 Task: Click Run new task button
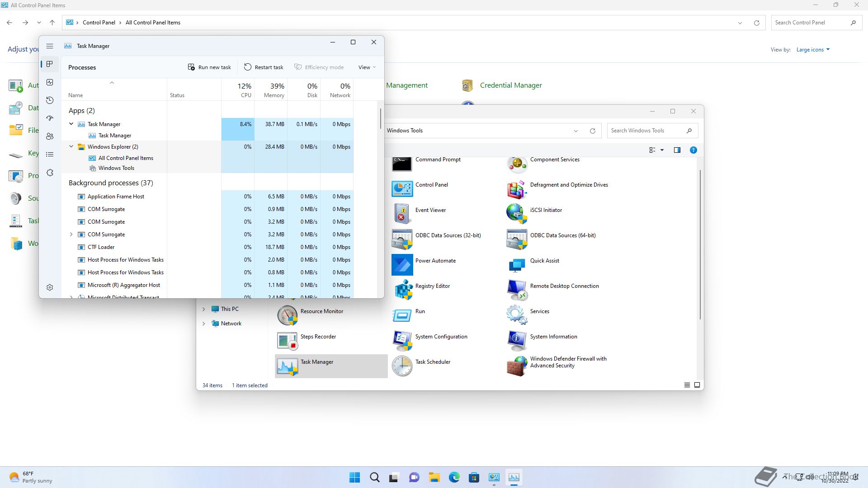pyautogui.click(x=209, y=67)
